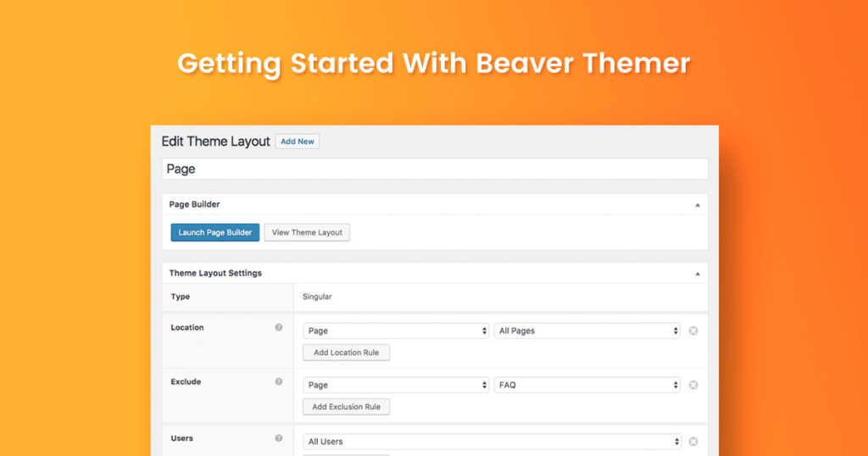Click the layout title field containing Page

click(435, 169)
